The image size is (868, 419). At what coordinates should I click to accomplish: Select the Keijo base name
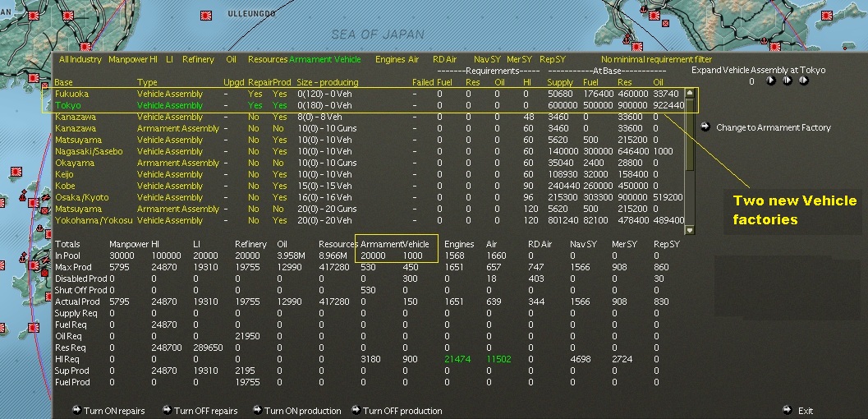point(65,174)
